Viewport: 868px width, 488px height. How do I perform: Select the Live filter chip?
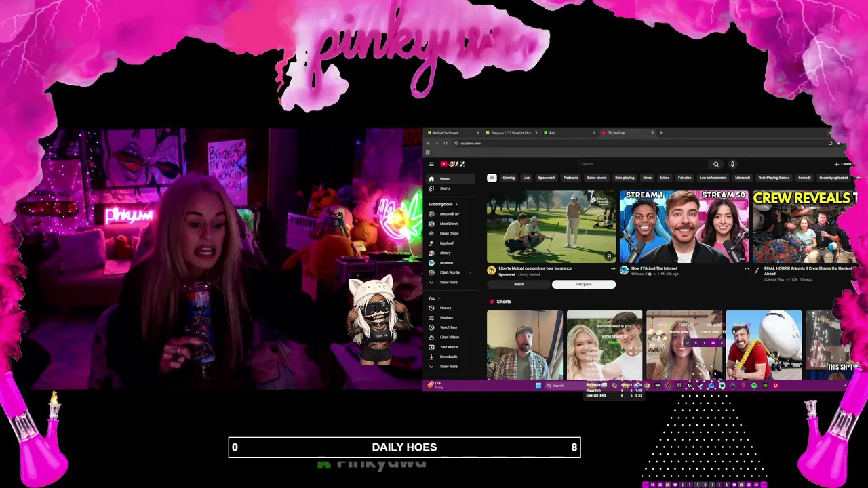point(526,178)
